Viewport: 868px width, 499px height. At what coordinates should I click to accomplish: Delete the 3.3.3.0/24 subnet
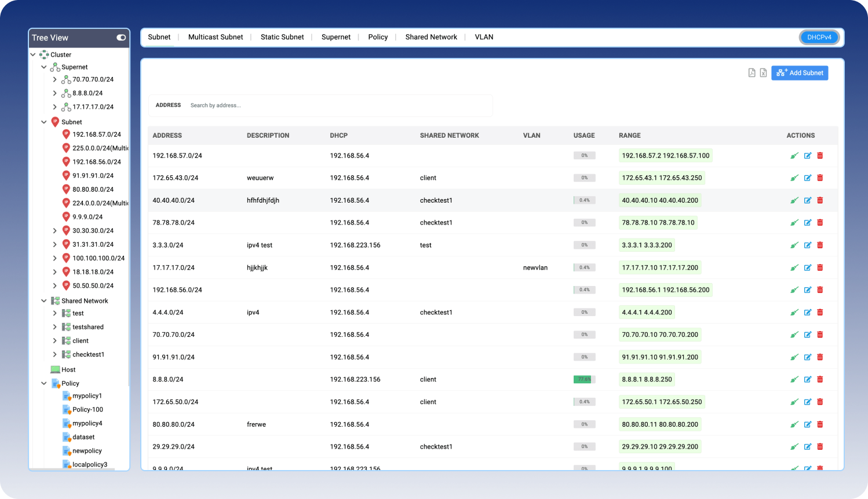click(820, 245)
